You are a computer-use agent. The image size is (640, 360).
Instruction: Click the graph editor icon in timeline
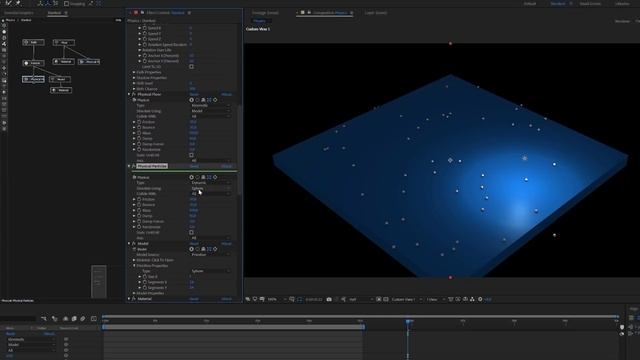pos(93,318)
